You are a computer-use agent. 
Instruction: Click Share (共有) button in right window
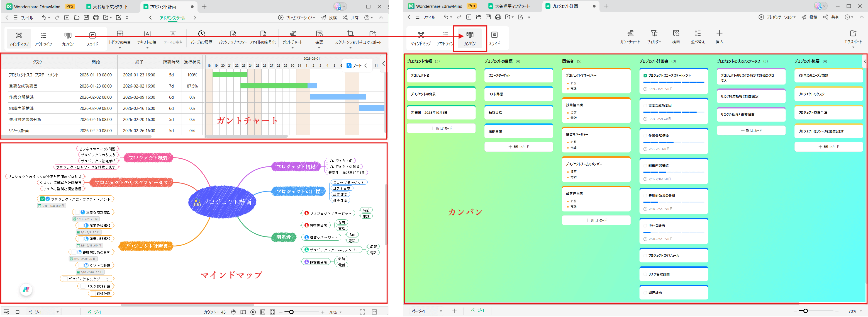tap(831, 17)
